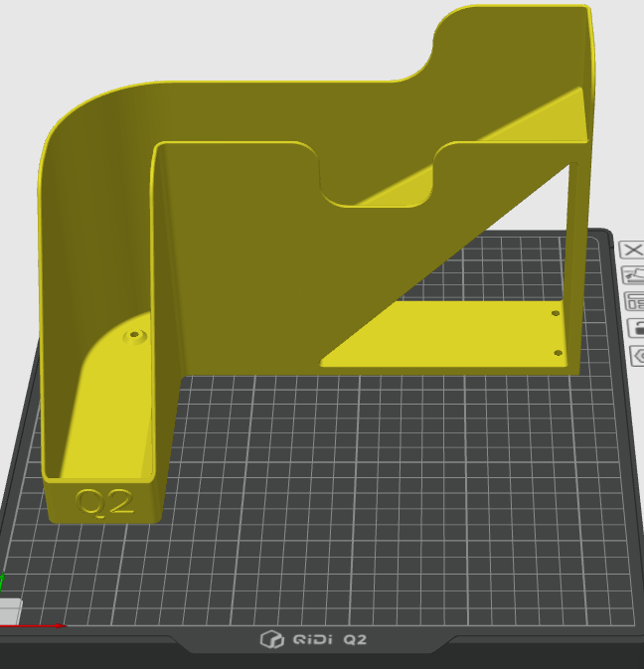644x669 pixels.
Task: Open plate settings hexagon icon
Action: tap(637, 355)
